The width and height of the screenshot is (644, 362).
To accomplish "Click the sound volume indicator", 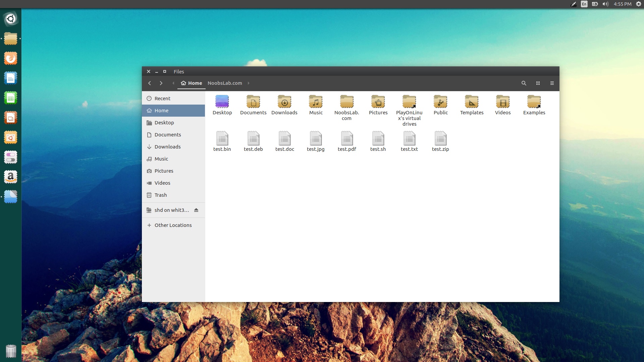I will [605, 4].
